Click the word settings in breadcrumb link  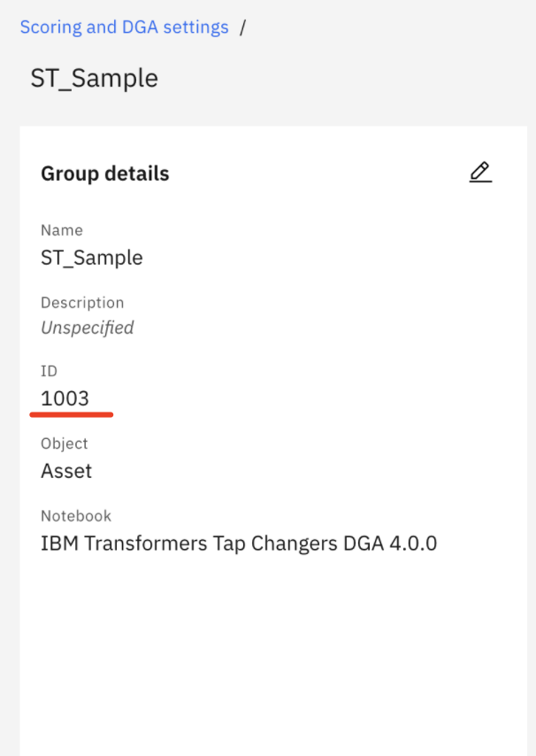196,27
